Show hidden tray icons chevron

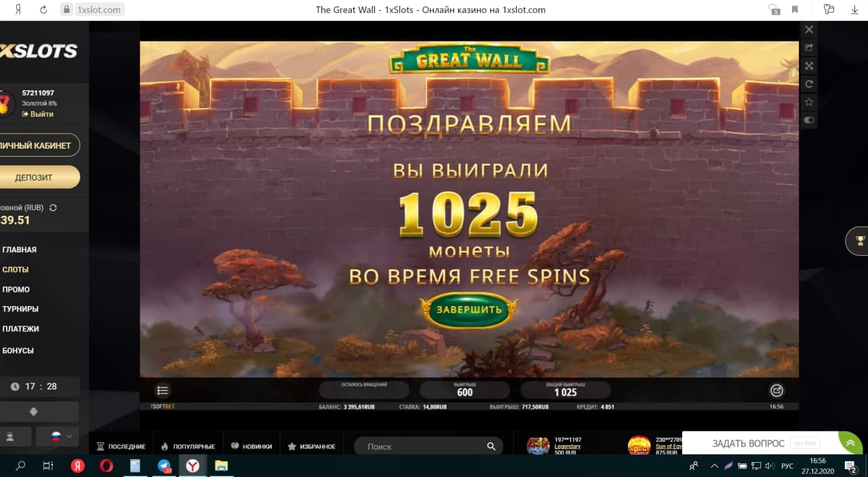pyautogui.click(x=715, y=466)
